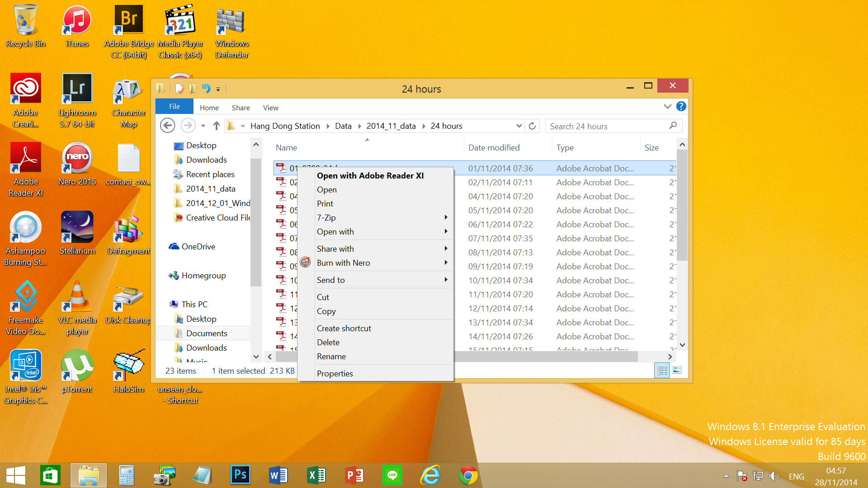868x488 pixels.
Task: Click the Back navigation arrow
Action: (167, 126)
